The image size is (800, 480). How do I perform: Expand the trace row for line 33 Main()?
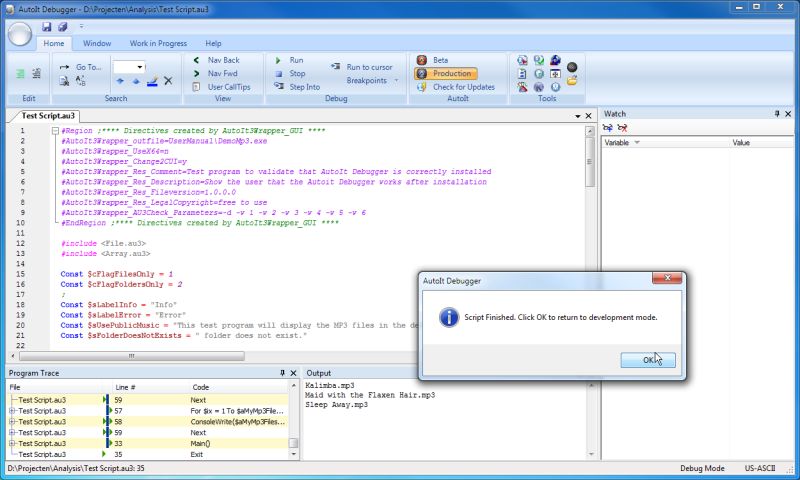[x=12, y=443]
